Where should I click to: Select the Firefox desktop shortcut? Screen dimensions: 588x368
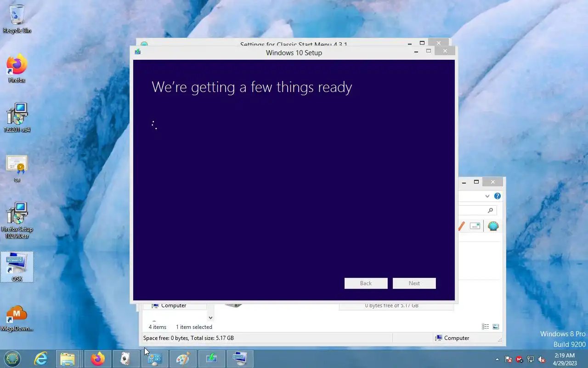17,69
